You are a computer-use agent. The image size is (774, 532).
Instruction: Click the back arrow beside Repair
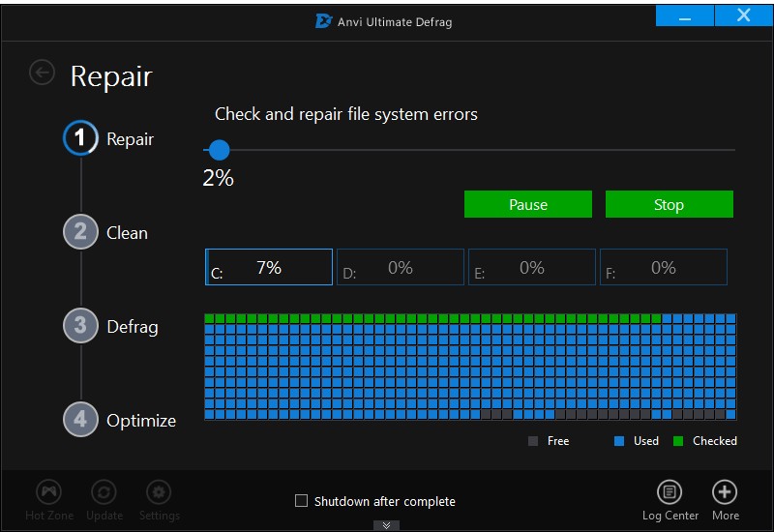pos(42,73)
